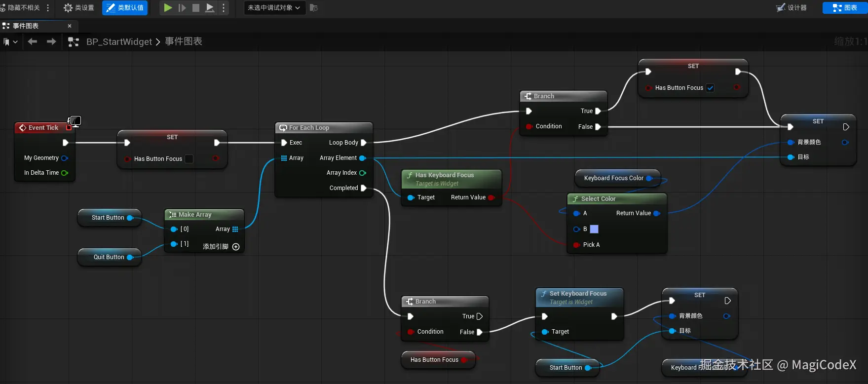
Task: Add a pin with 添加引脚 on Make Array
Action: 221,247
